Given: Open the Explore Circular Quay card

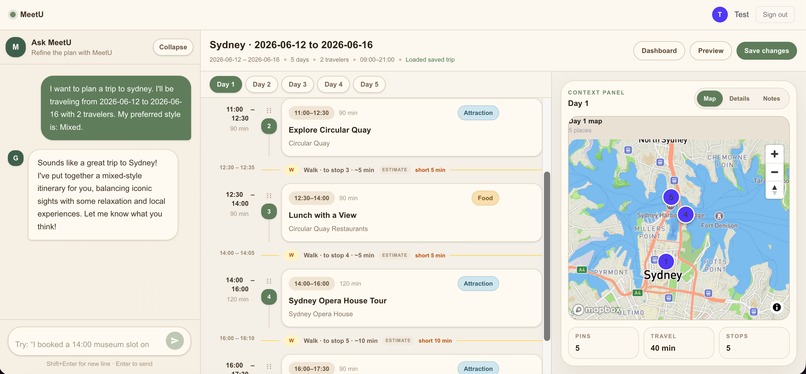Looking at the screenshot, I should coord(412,127).
